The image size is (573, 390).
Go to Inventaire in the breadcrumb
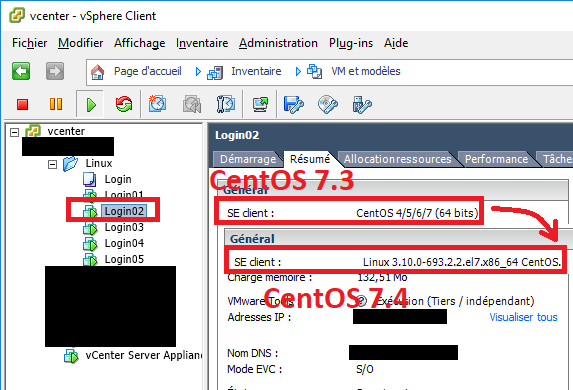coord(256,71)
